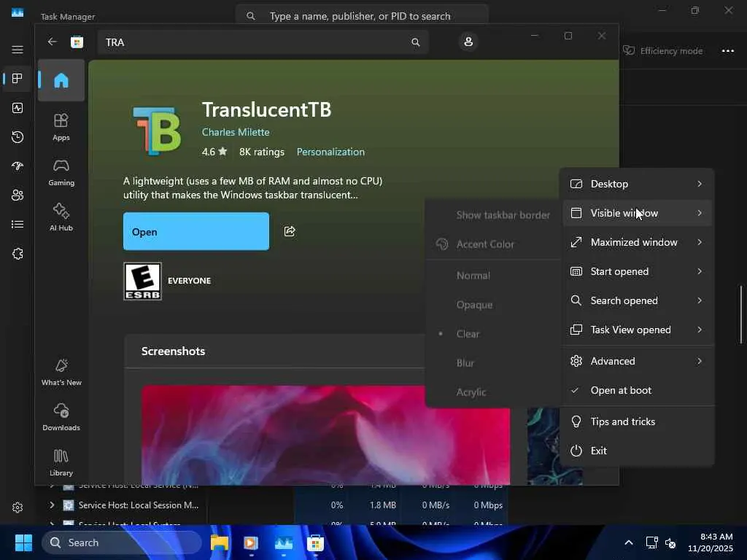The height and width of the screenshot is (560, 747).
Task: Click ESRB Everyone rating badge
Action: coord(142,281)
